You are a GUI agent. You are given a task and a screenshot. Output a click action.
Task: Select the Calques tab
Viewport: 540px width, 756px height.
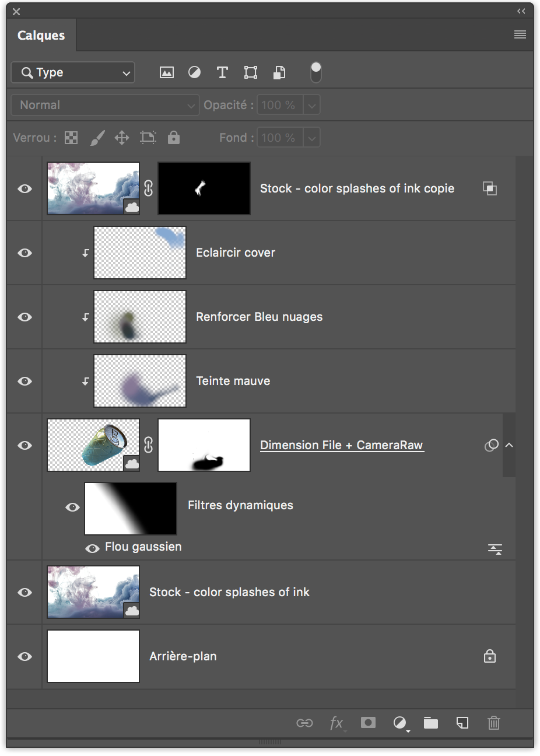[41, 36]
